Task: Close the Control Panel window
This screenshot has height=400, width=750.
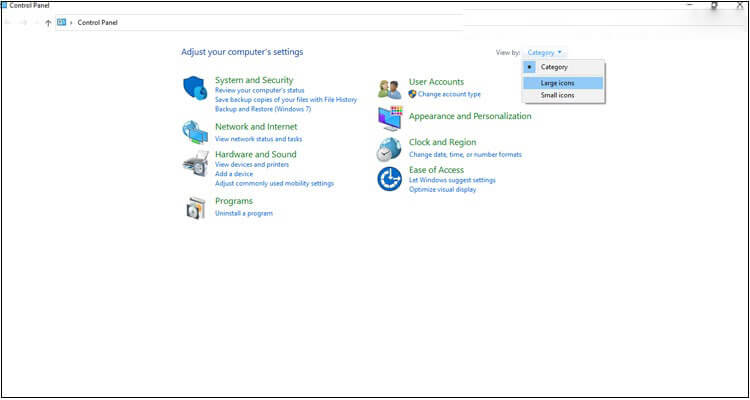Action: pyautogui.click(x=739, y=5)
